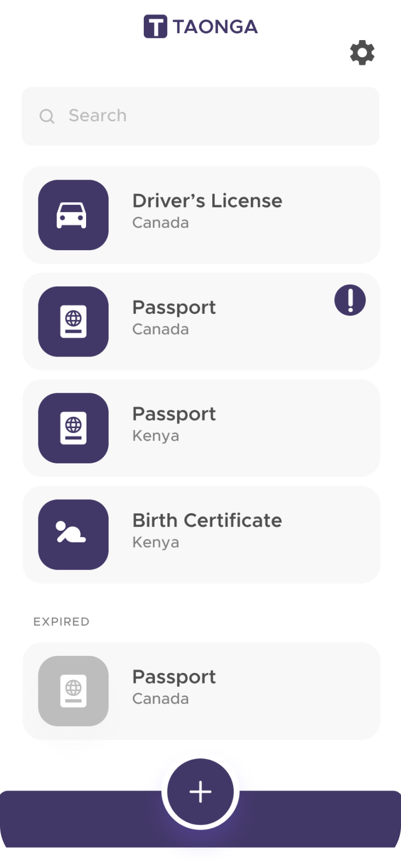
Task: Open the settings gear
Action: (362, 52)
